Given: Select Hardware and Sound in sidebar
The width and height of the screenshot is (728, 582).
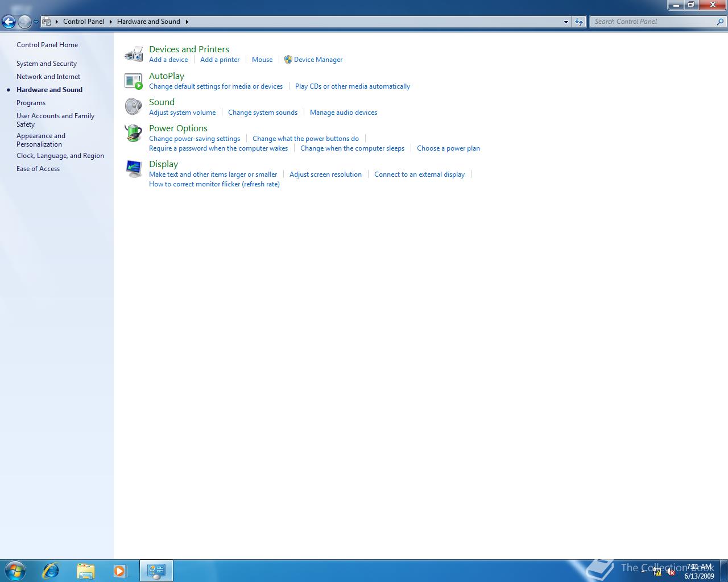Looking at the screenshot, I should [49, 90].
